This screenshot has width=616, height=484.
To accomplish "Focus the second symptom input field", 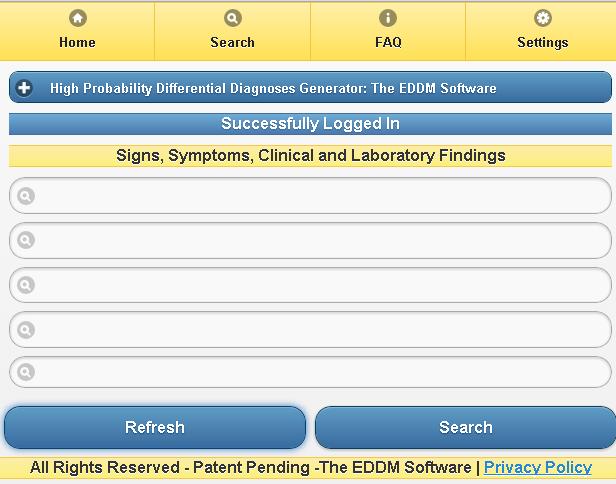I will coord(320,240).
